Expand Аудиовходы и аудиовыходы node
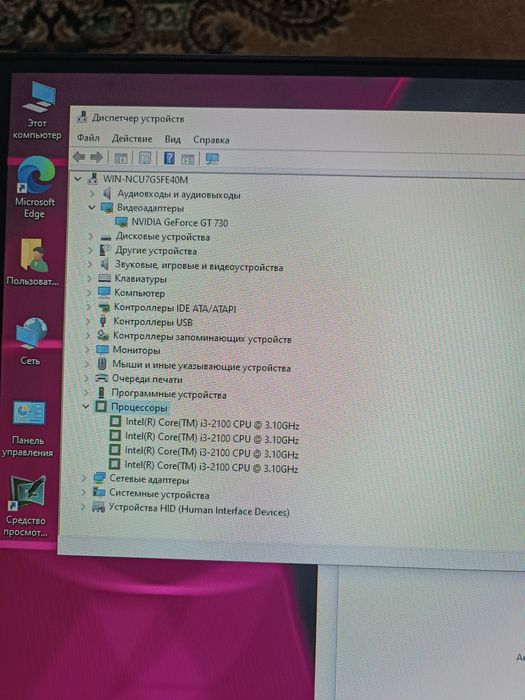 coord(92,194)
